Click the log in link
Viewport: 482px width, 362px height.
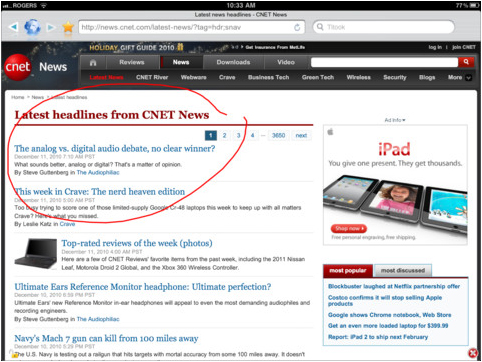pyautogui.click(x=435, y=47)
